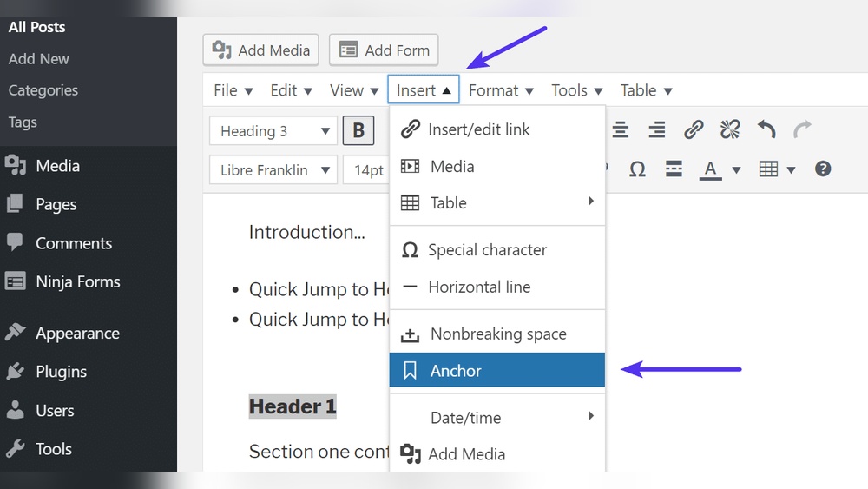Expand the text color dropdown arrow
868x489 pixels.
pos(736,170)
